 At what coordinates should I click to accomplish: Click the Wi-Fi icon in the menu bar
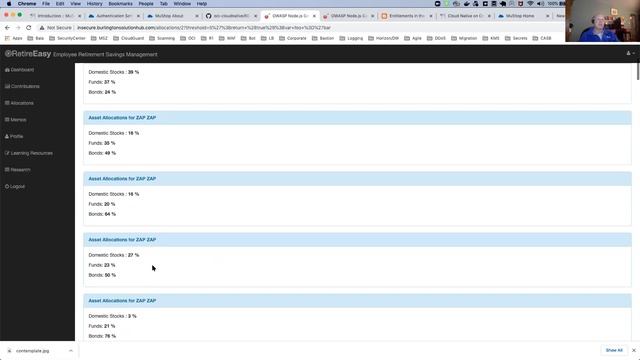click(530, 4)
